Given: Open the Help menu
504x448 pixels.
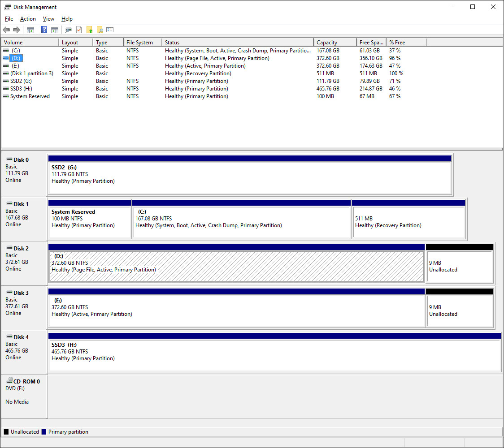Looking at the screenshot, I should click(67, 19).
